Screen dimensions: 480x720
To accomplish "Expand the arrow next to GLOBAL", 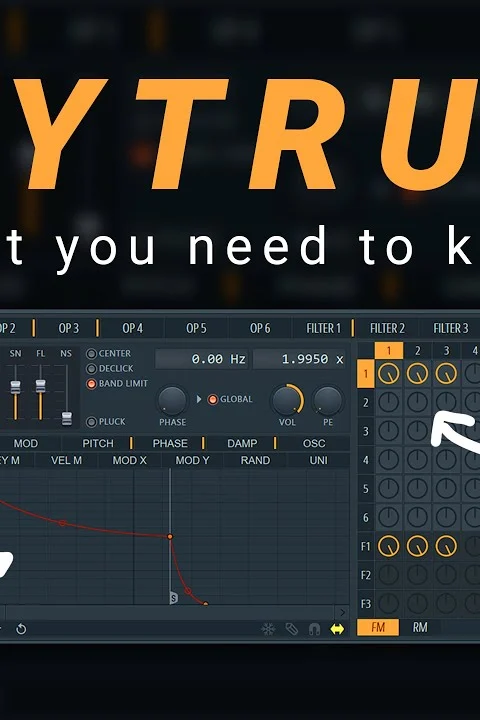I will coord(199,399).
